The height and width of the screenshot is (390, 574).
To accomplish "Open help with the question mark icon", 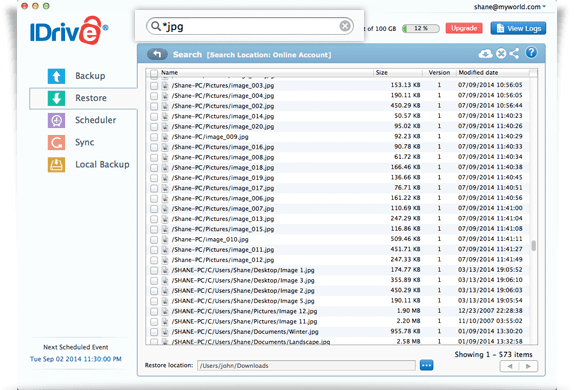I will tap(531, 53).
